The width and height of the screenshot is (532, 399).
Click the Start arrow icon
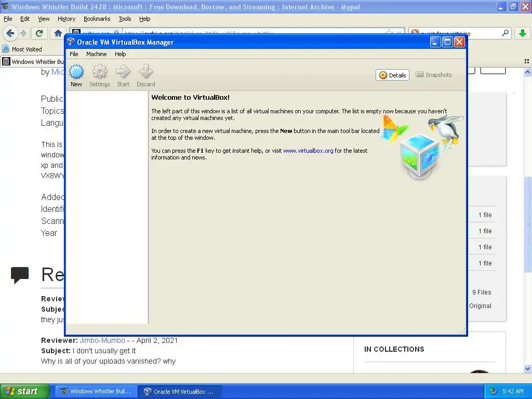123,76
